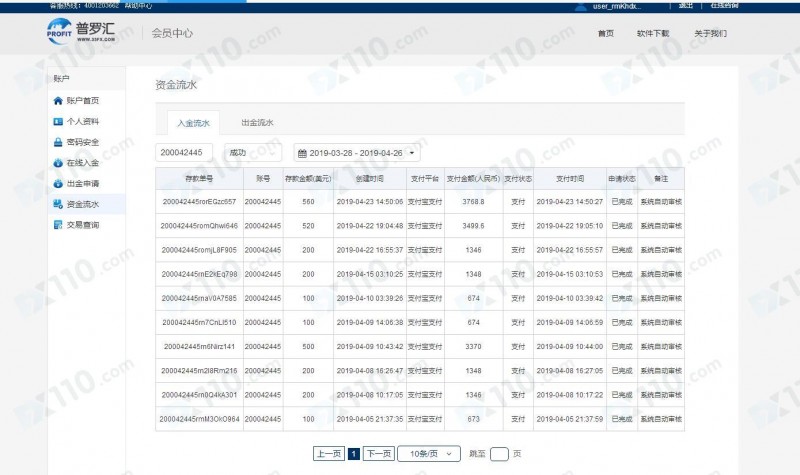Click the 资金流水 page title
Image resolution: width=800 pixels, height=475 pixels.
click(176, 85)
